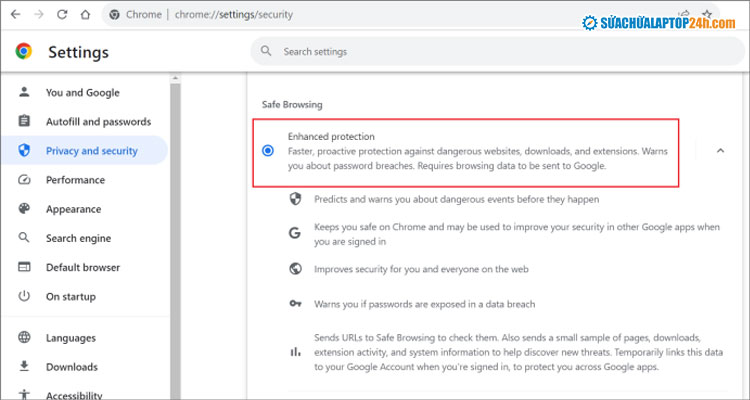
Task: Click the Privacy and security shield icon
Action: coord(24,151)
